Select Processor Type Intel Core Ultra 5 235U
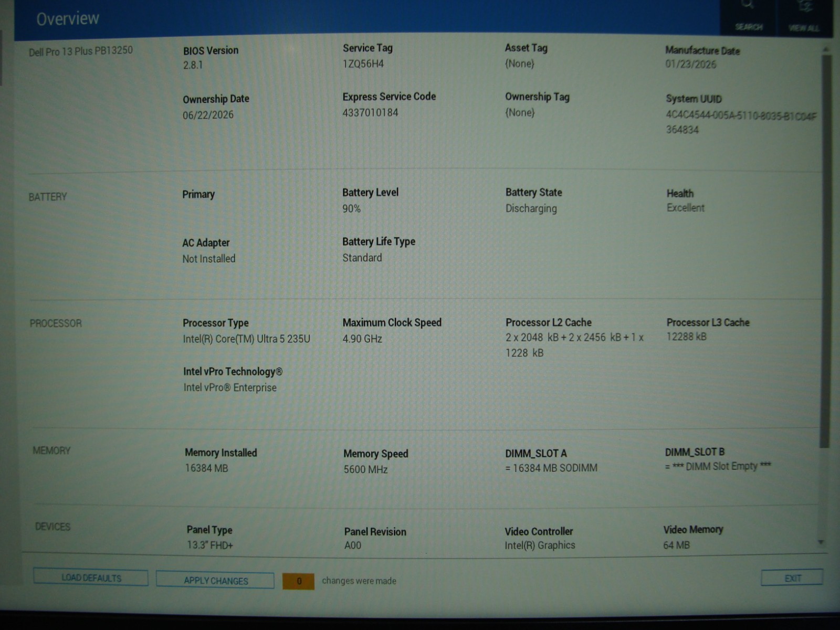Viewport: 840px width, 630px height. pyautogui.click(x=246, y=339)
